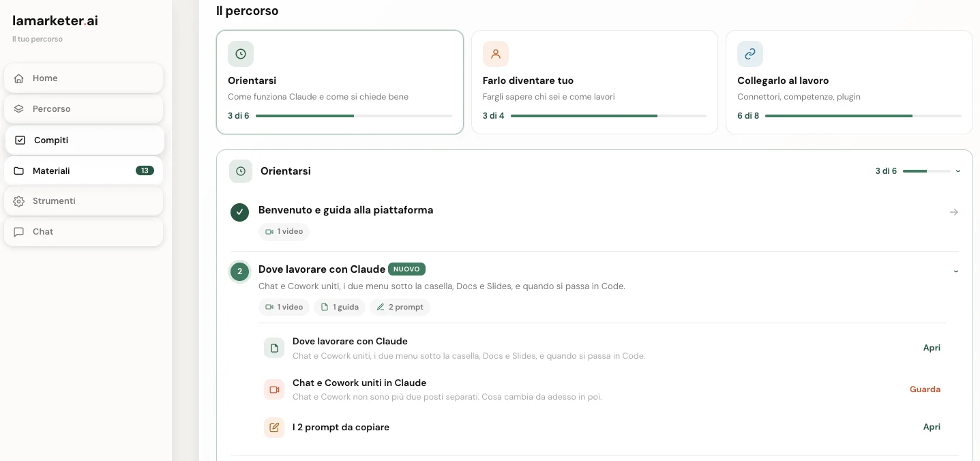Click the document icon for Dove lavorare con Claude

coord(274,348)
